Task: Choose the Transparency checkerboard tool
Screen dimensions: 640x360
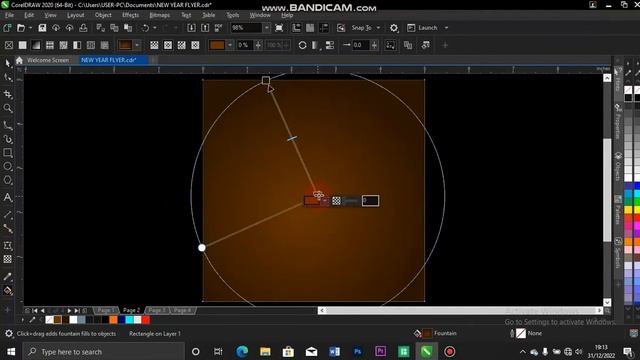Action: click(8, 259)
